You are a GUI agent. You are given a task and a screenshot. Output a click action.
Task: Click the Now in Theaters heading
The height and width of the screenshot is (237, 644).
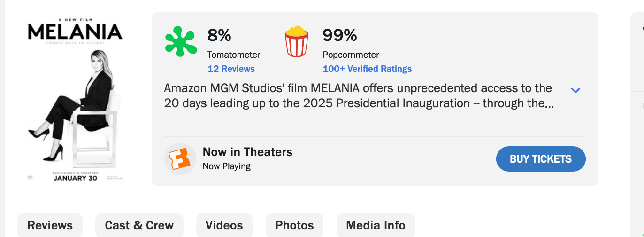[247, 152]
